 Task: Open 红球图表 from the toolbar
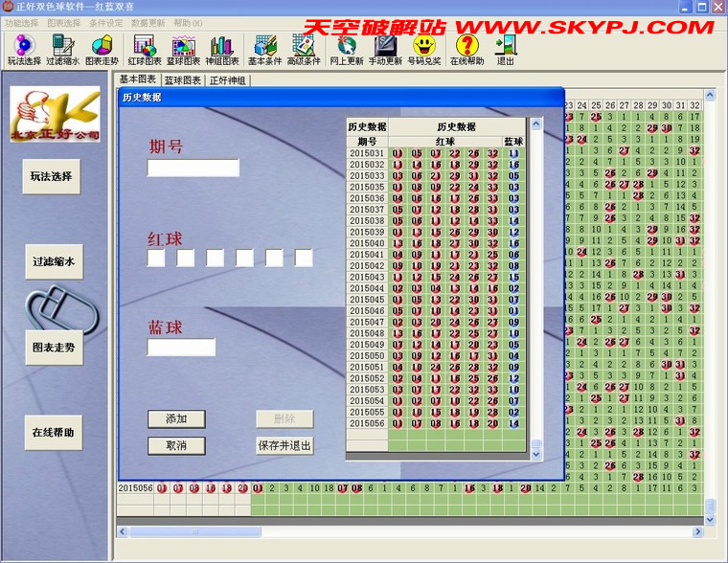(144, 49)
